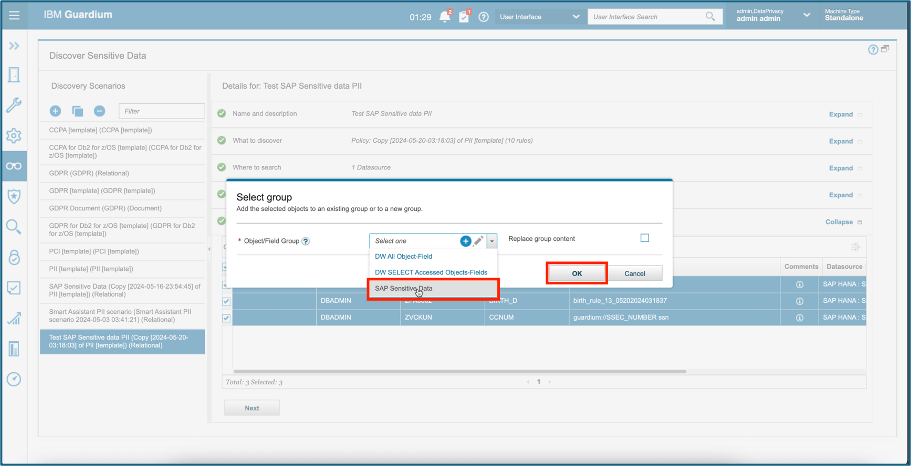Open the Comply checkmark icon
The height and width of the screenshot is (466, 912).
(14, 287)
